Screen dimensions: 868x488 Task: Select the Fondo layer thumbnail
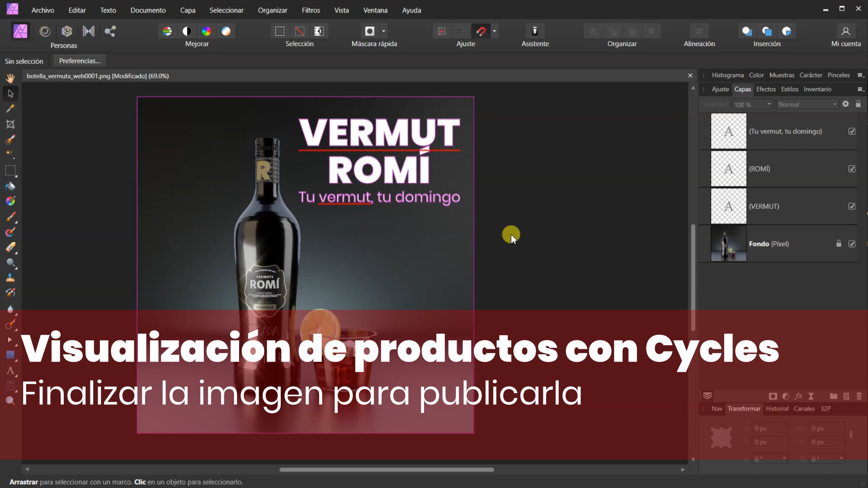[728, 244]
